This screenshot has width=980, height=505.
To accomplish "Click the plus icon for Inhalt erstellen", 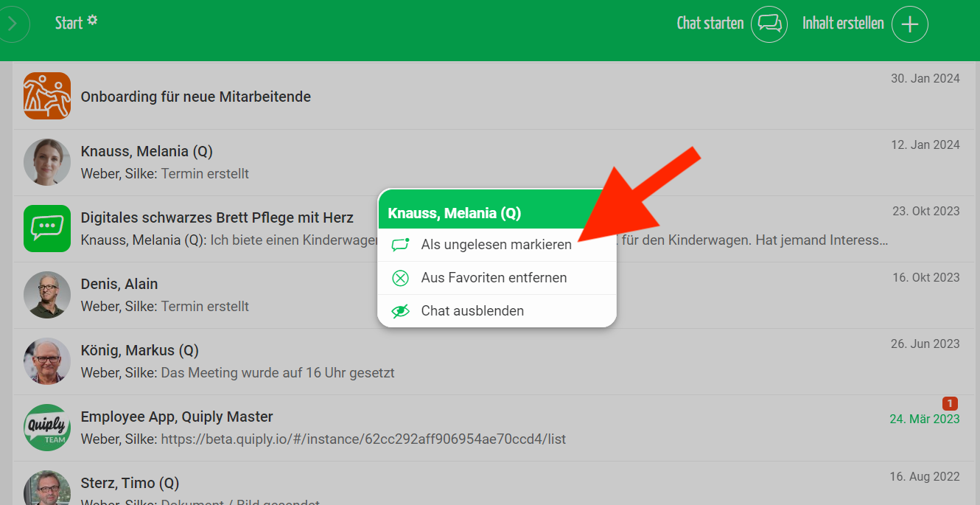I will [x=909, y=24].
